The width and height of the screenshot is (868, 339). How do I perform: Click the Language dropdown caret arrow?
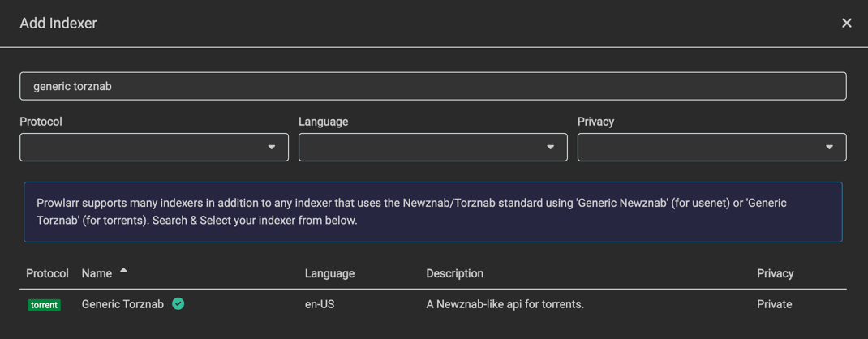point(550,148)
